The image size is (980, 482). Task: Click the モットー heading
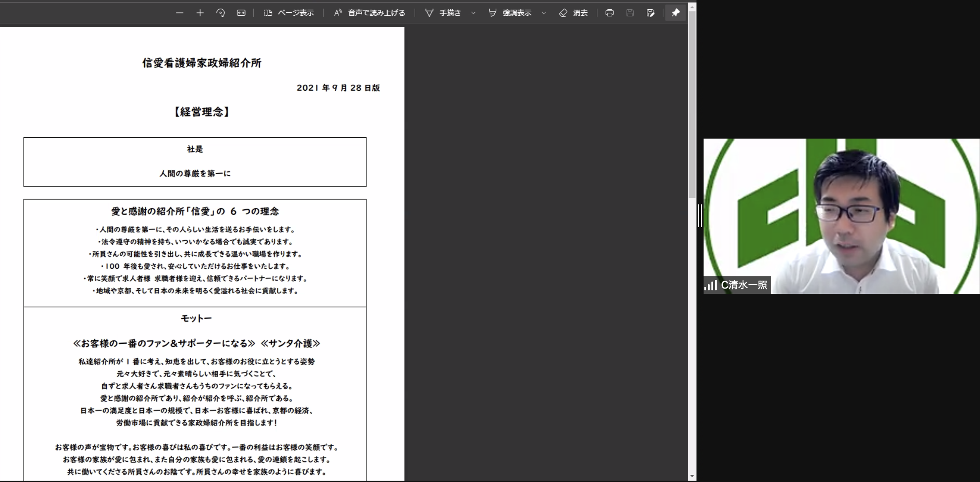click(196, 318)
